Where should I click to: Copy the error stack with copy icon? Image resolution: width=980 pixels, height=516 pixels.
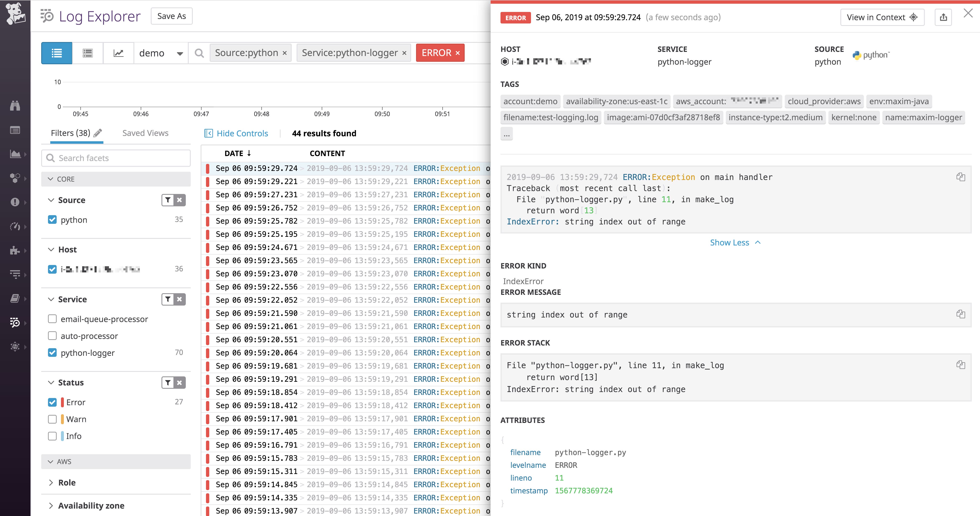[961, 365]
